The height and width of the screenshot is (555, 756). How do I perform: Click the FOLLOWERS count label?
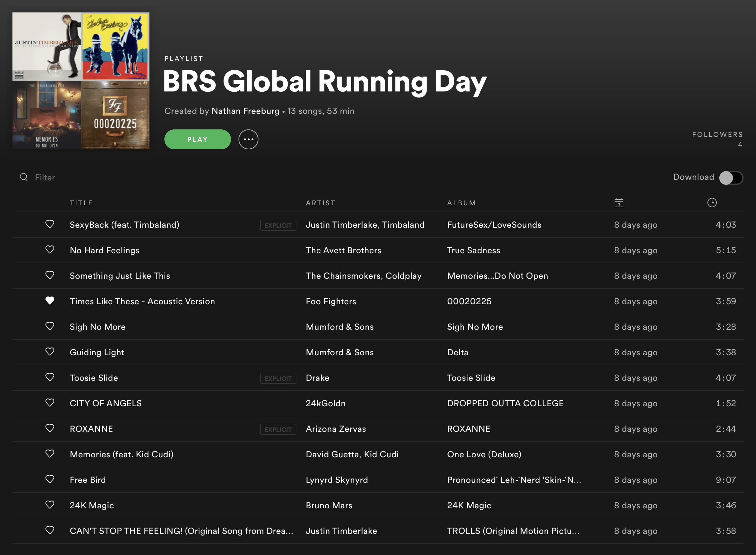click(x=717, y=135)
